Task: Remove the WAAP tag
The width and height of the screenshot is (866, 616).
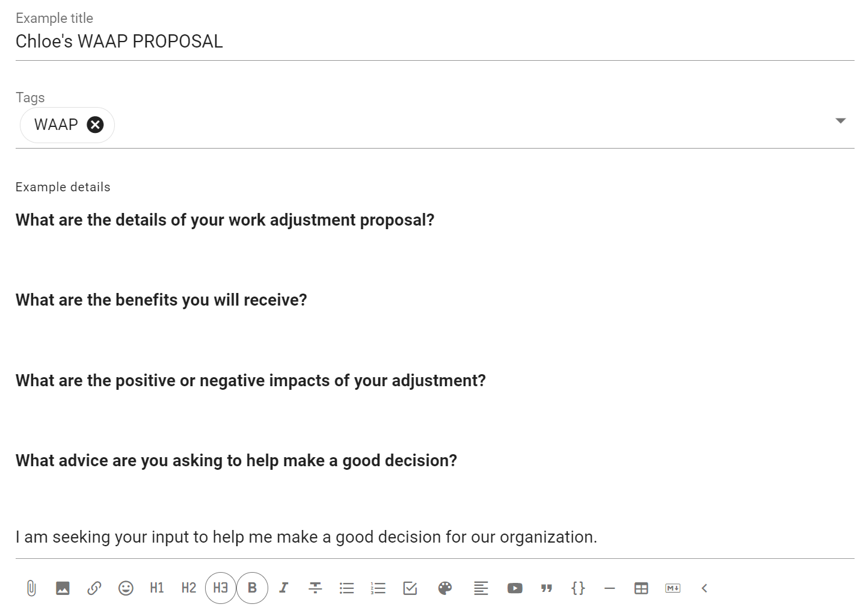Action: (x=95, y=125)
